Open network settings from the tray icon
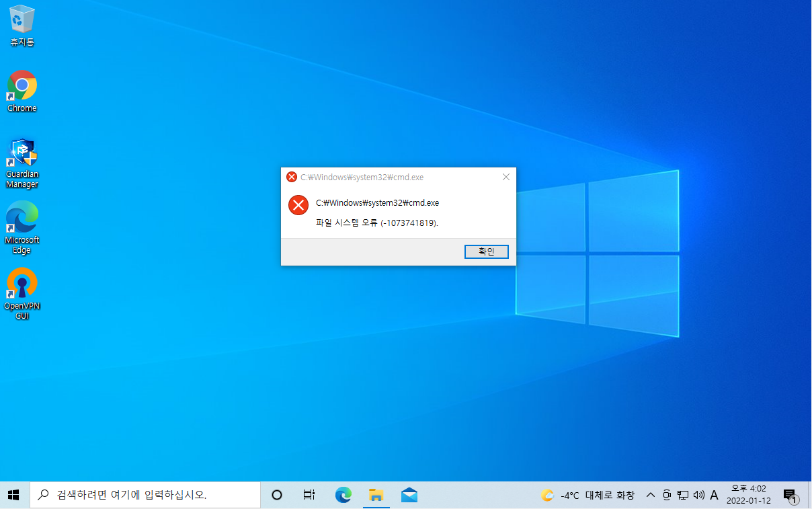Screen dimensions: 812x509 [683, 495]
